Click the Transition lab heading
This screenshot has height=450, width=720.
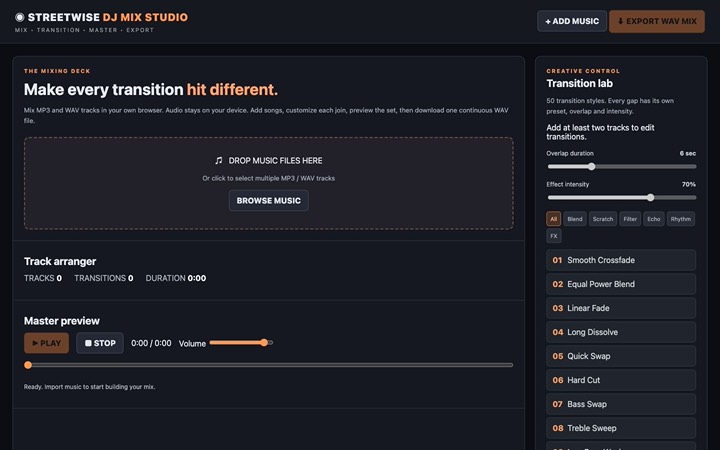(579, 84)
